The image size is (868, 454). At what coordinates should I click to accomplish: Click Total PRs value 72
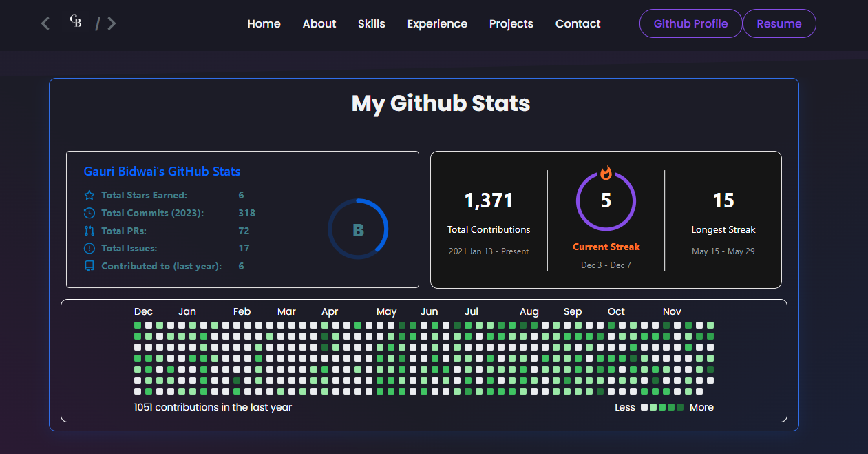pyautogui.click(x=244, y=231)
